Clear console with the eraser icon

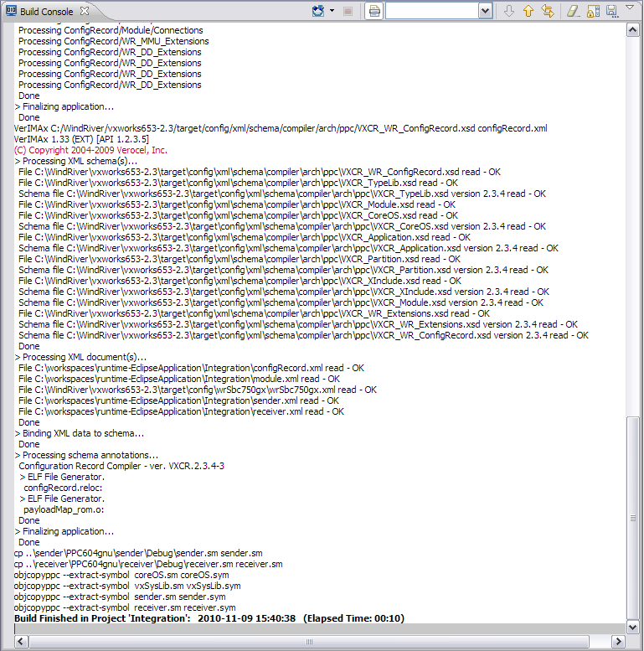tap(573, 11)
